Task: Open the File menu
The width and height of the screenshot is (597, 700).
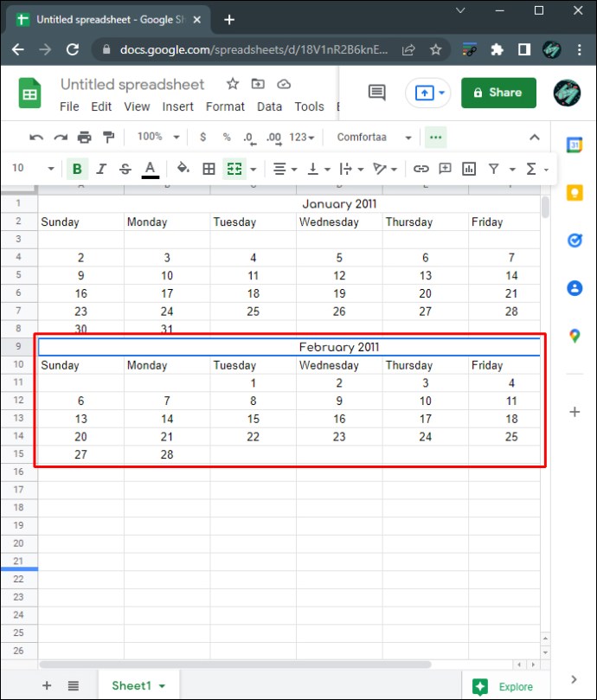Action: 69,106
